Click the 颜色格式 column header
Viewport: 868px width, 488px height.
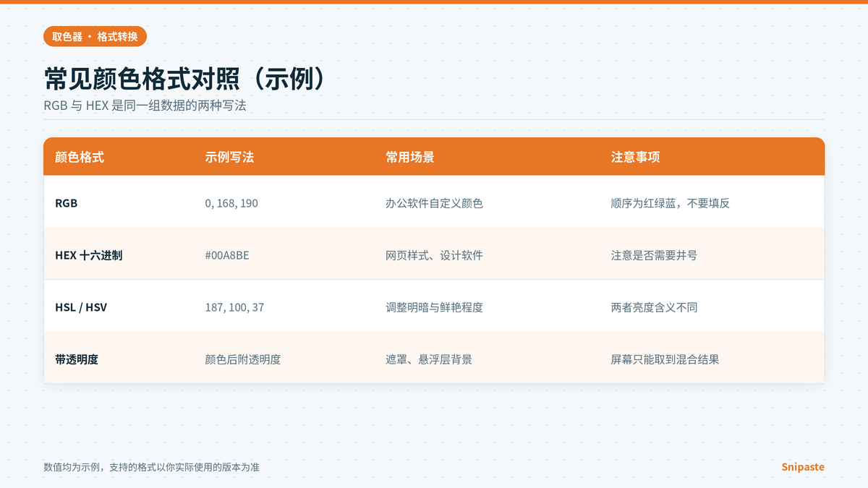pos(80,157)
